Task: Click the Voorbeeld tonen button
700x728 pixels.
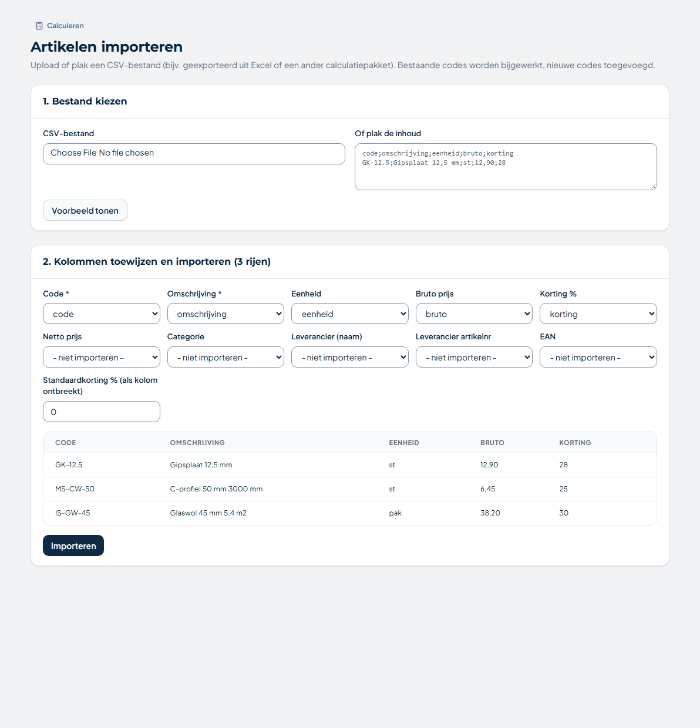Action: 85,210
